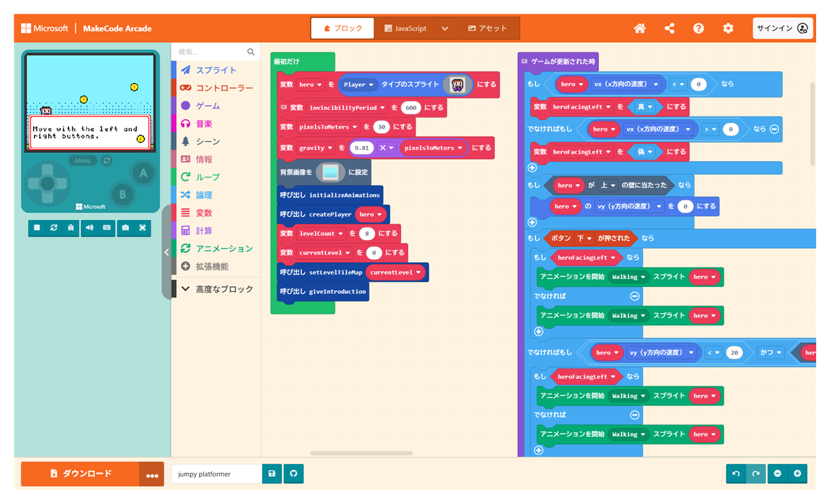Mute the simulator sound
830x504 pixels.
(89, 227)
